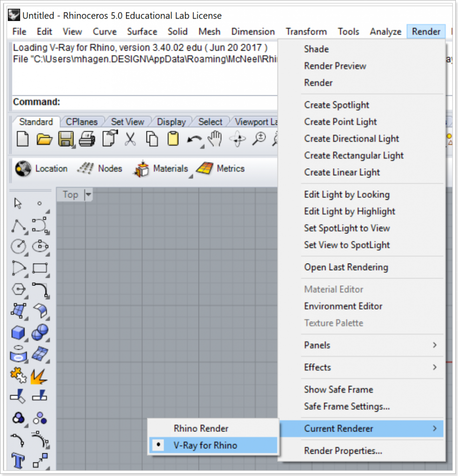Open the Transform menu
458x476 pixels.
click(x=306, y=32)
